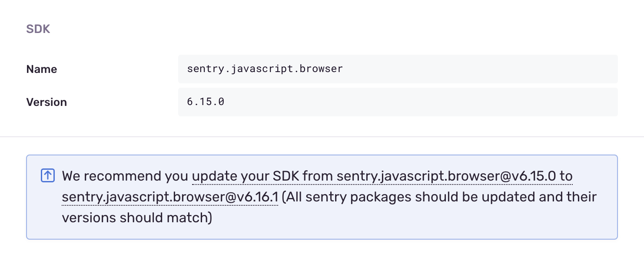
Task: Click the sentry.javascript.browser@v6.16.1 link text
Action: click(x=169, y=197)
